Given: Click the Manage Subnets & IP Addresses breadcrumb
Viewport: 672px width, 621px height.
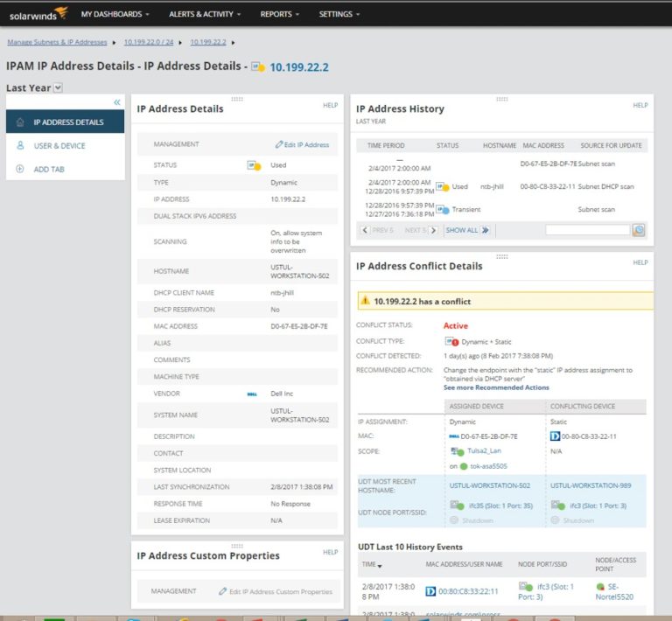Looking at the screenshot, I should pos(57,42).
